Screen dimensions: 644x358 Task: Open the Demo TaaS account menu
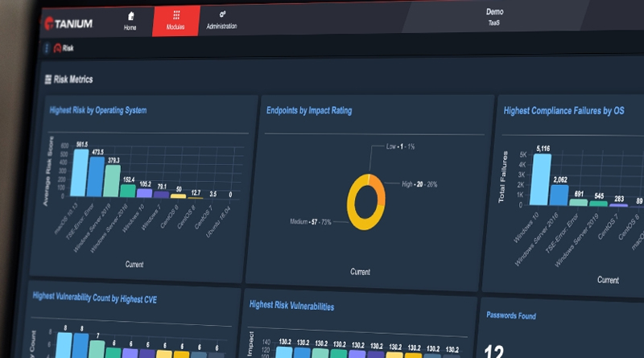(x=494, y=17)
